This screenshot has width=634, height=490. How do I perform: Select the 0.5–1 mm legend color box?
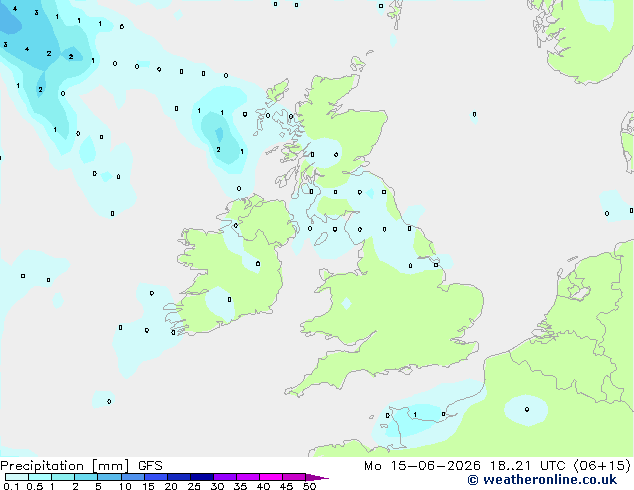click(40, 477)
